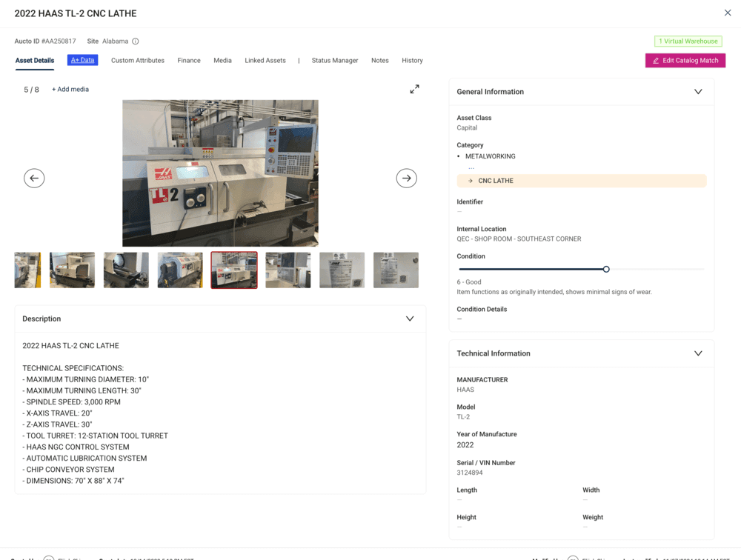View the Notes tab

tap(380, 61)
